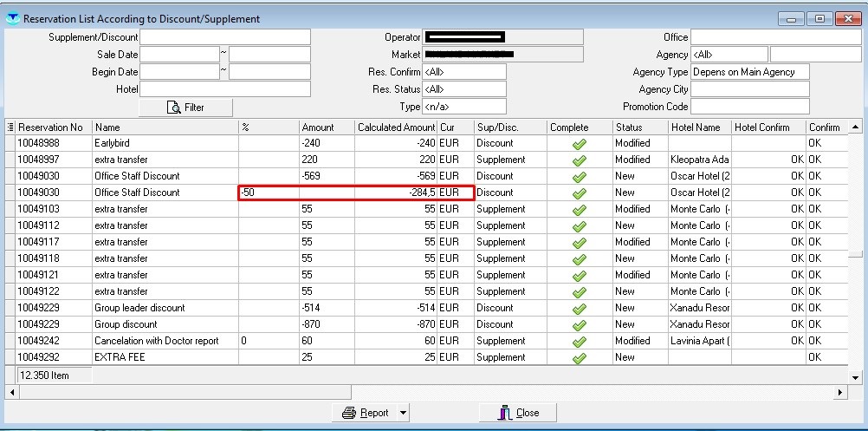Viewport: 868px width, 431px height.
Task: Open the Res. Confirm dropdown
Action: 463,72
